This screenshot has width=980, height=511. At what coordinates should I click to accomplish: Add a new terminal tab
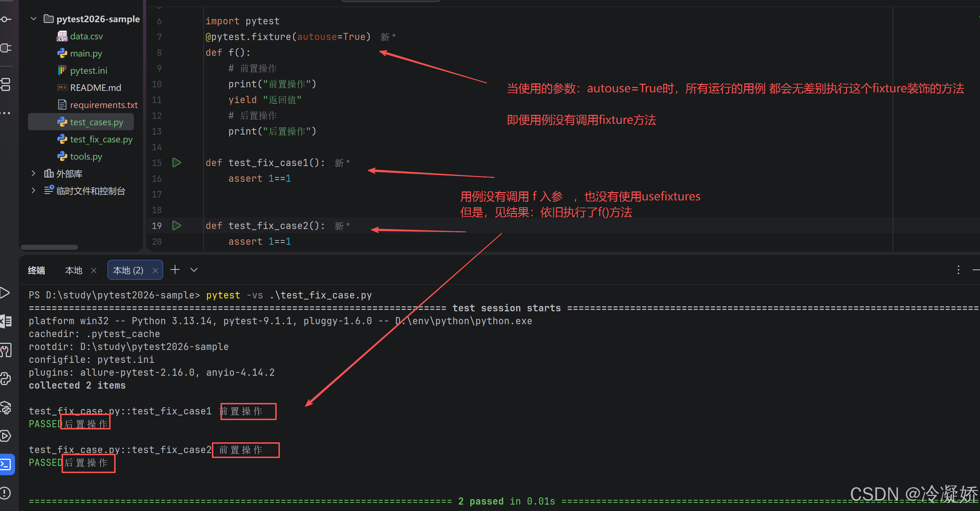coord(175,269)
